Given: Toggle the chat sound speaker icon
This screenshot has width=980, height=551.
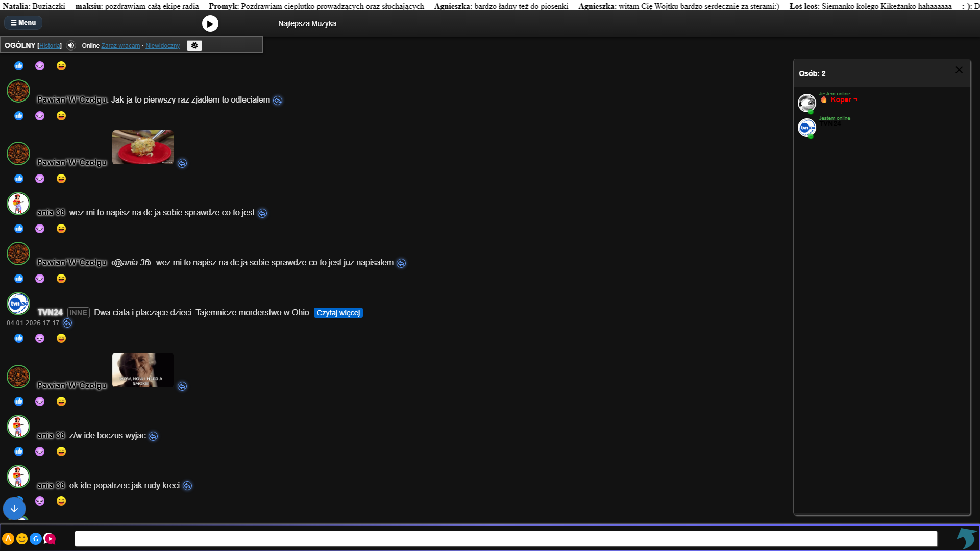Looking at the screenshot, I should (71, 45).
